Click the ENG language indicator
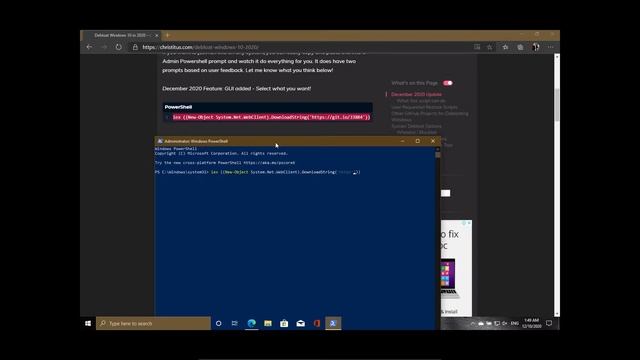640x360 pixels. click(515, 323)
